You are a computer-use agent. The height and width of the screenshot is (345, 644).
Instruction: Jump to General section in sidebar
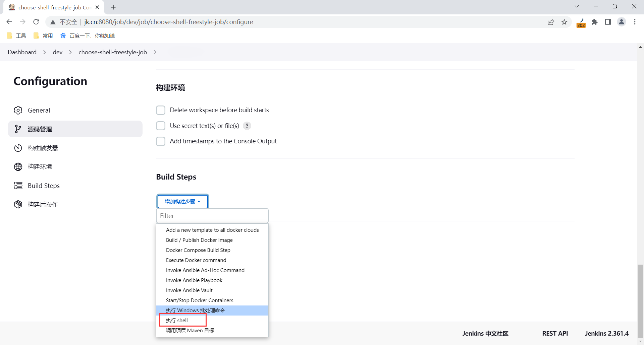(75, 110)
